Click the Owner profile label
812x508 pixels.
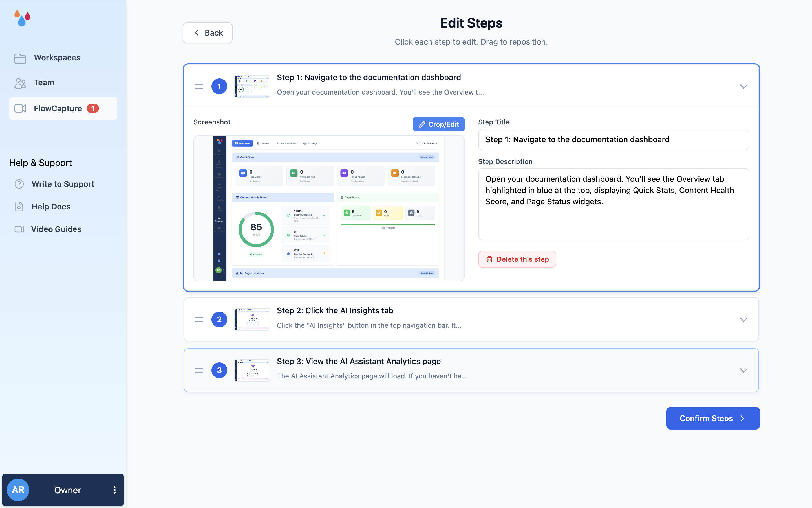pos(68,490)
